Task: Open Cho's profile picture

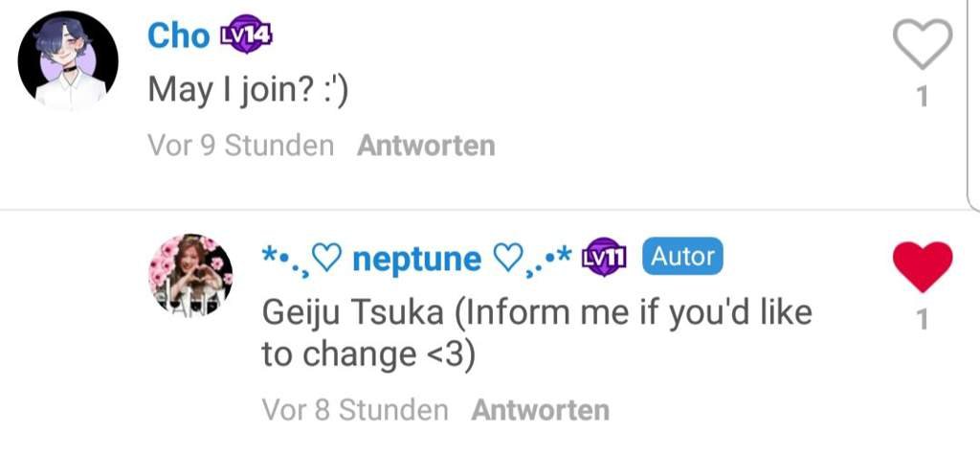Action: click(x=68, y=61)
